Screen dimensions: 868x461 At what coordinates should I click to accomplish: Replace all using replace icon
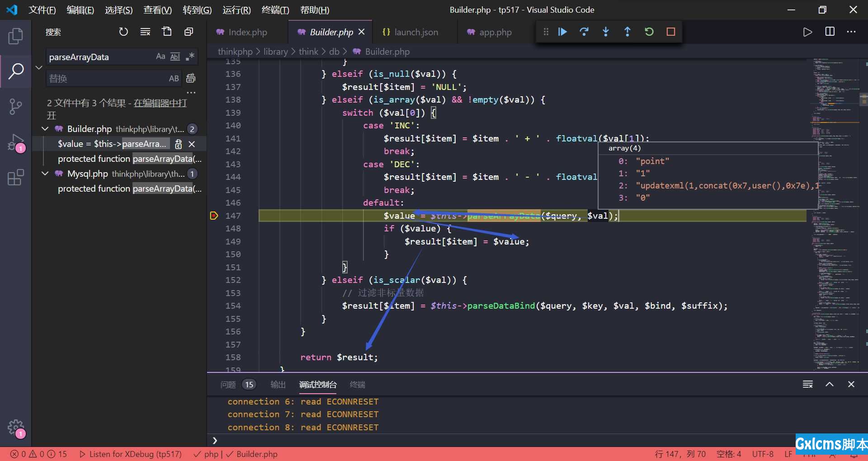[191, 78]
